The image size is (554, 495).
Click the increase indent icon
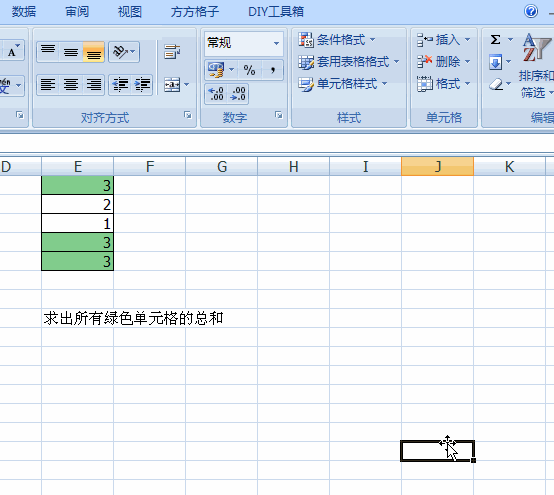point(142,85)
